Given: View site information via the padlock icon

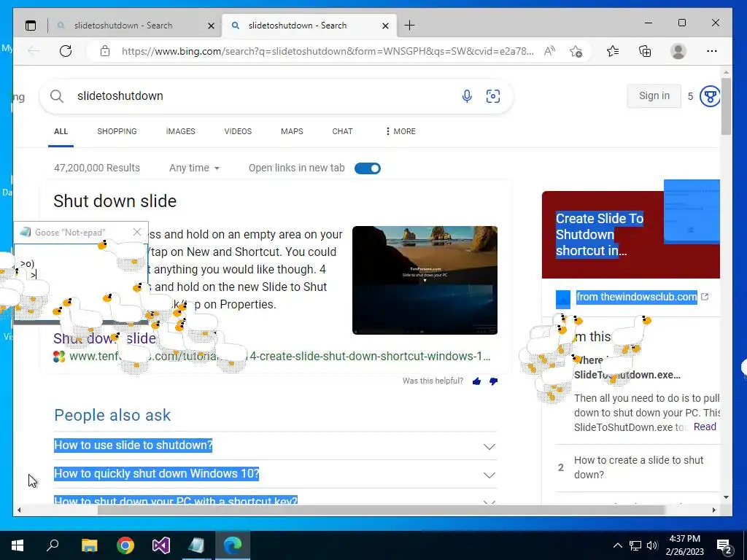Looking at the screenshot, I should 105,51.
